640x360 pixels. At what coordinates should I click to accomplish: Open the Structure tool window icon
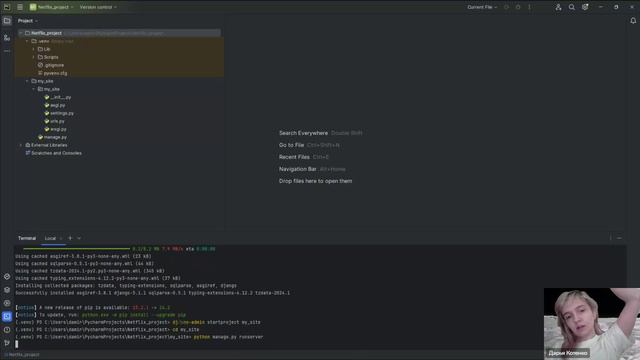pos(7,38)
